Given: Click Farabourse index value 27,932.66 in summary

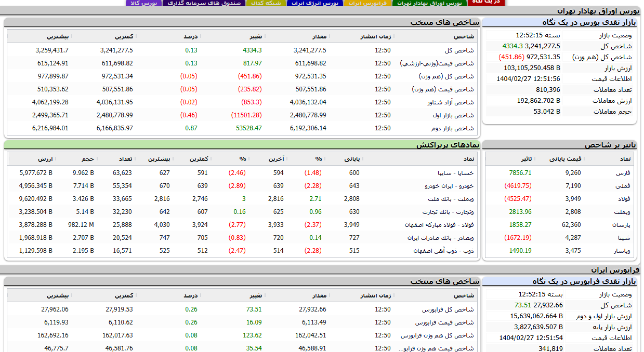Looking at the screenshot, I should pos(549,305).
